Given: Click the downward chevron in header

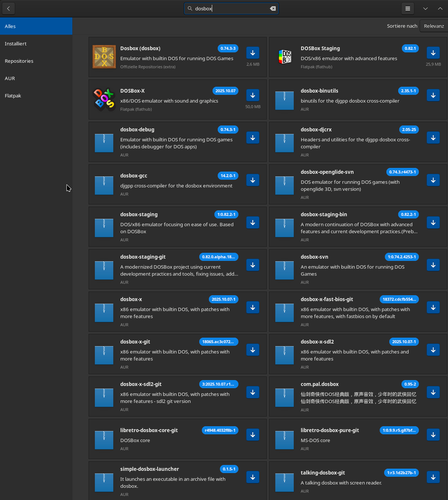Looking at the screenshot, I should click(425, 8).
